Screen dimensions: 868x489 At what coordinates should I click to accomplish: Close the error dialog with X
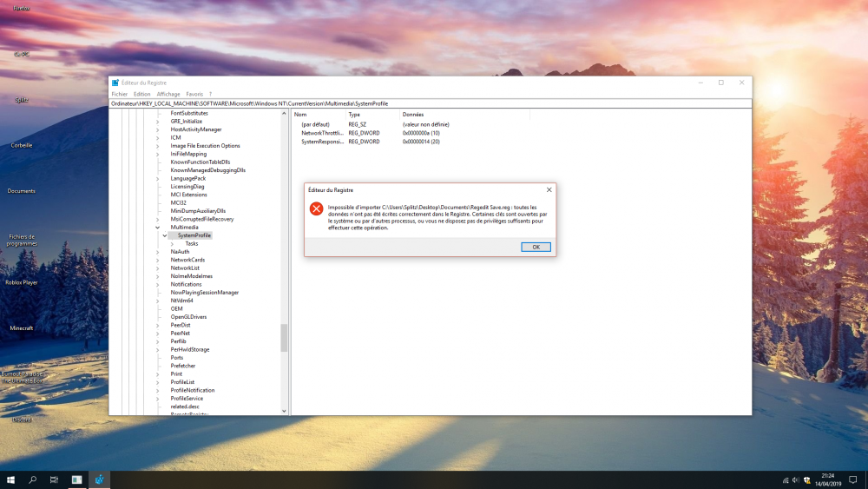click(x=549, y=189)
